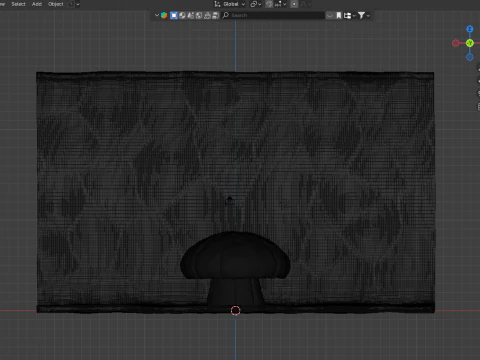Click the 3D cursor at world origin
The height and width of the screenshot is (360, 480).
pyautogui.click(x=235, y=311)
